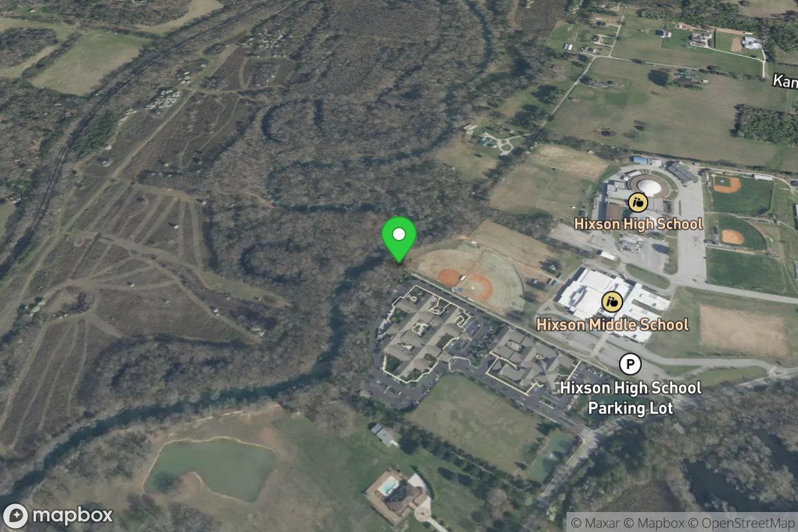
Task: Click the small pond near the road intersection
Action: point(551,455)
